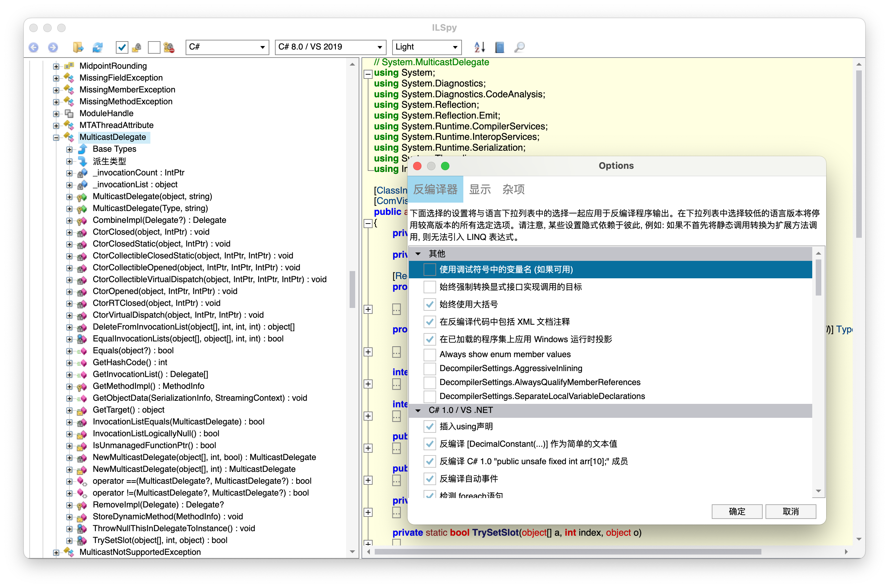This screenshot has height=588, width=889.
Task: Select GetInvocationList() in the tree
Action: point(150,374)
